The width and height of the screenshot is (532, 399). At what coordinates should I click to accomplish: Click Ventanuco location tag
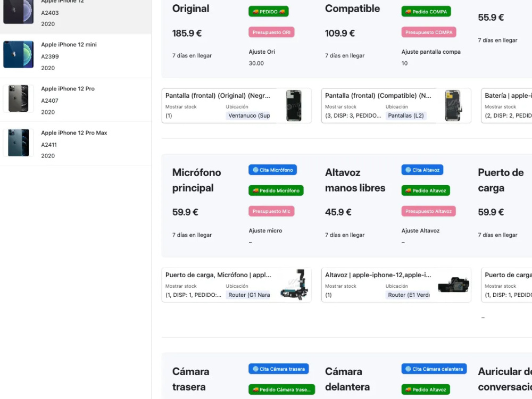click(x=248, y=115)
